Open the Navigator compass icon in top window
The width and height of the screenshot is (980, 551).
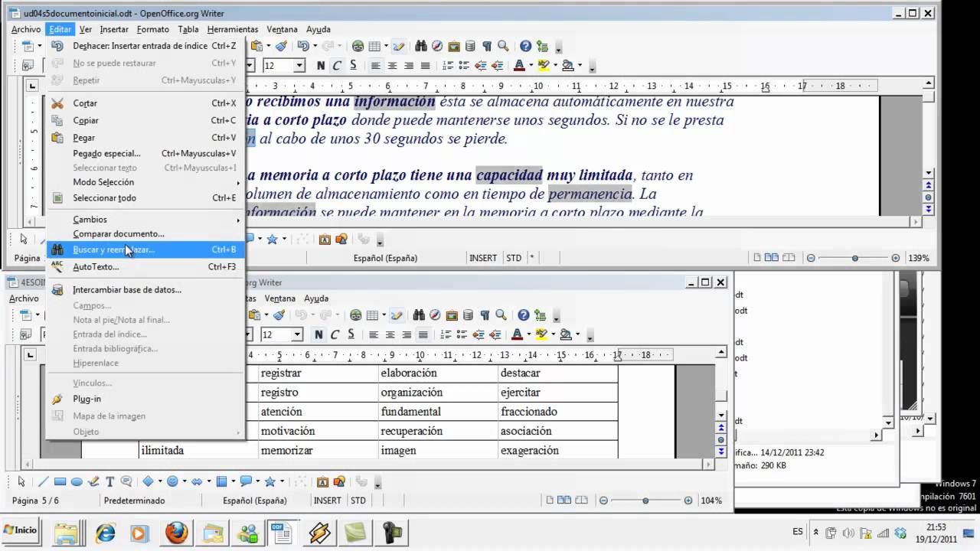click(436, 46)
